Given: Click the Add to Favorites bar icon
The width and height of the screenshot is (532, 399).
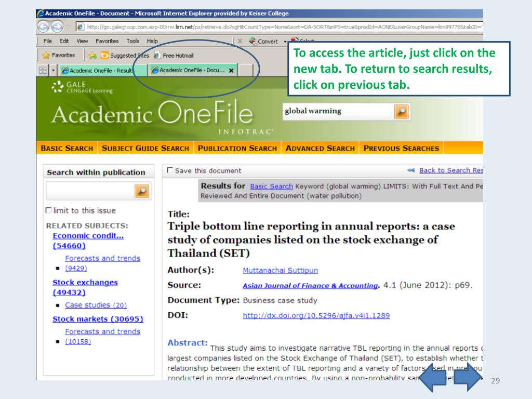Looking at the screenshot, I should [92, 55].
